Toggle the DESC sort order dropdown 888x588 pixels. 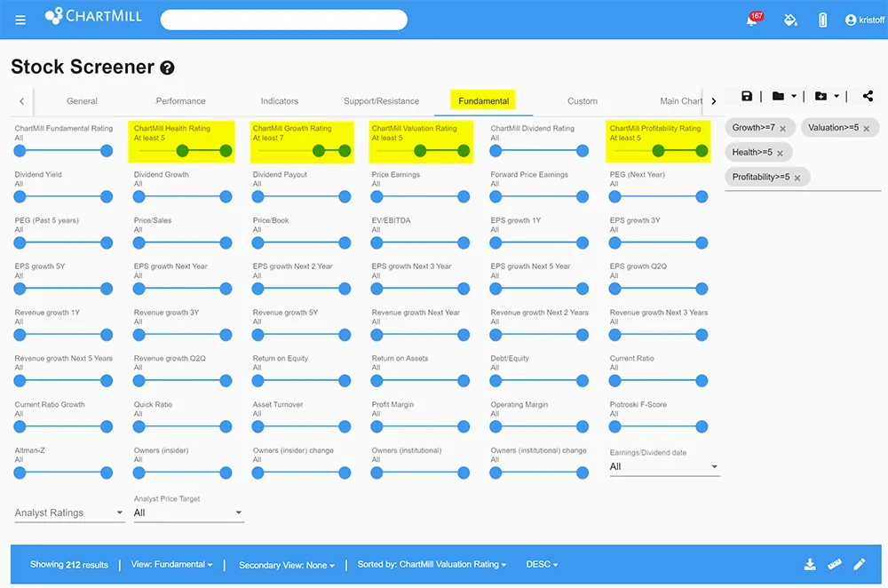coord(542,564)
